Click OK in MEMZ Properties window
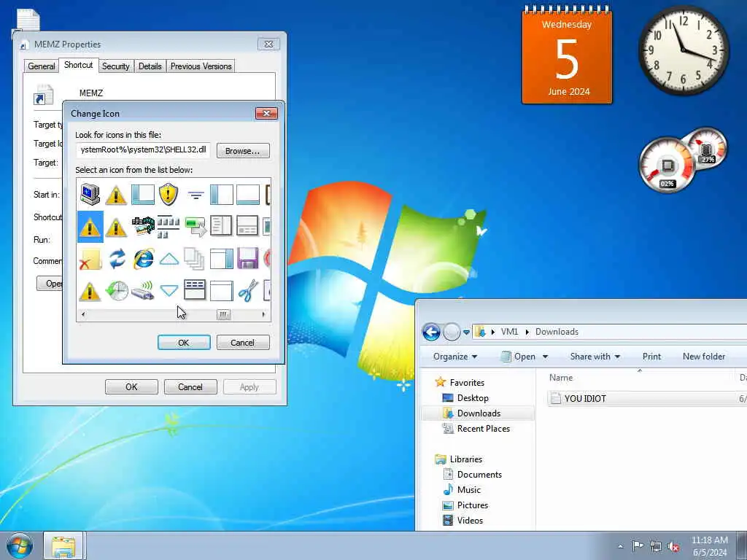 (131, 386)
